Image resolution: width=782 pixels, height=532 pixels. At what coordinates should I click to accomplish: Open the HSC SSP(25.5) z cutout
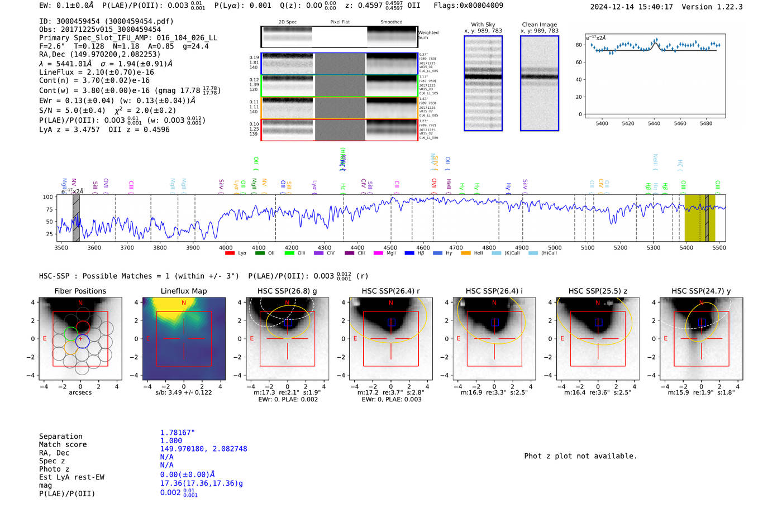point(598,339)
